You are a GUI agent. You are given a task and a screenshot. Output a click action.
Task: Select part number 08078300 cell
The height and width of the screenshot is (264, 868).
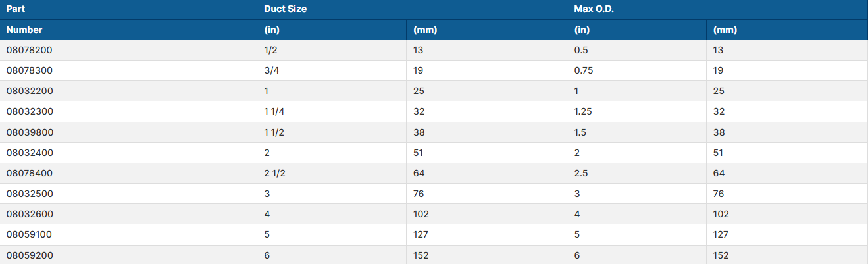30,70
